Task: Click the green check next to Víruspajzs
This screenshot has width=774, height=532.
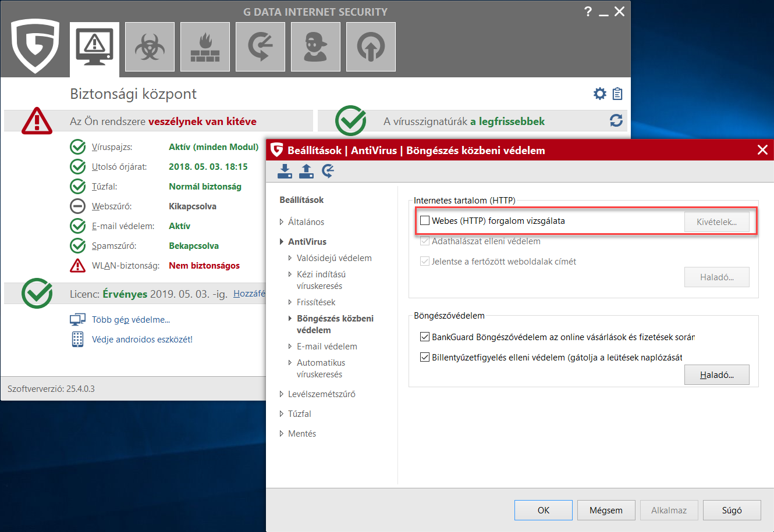Action: 77,147
